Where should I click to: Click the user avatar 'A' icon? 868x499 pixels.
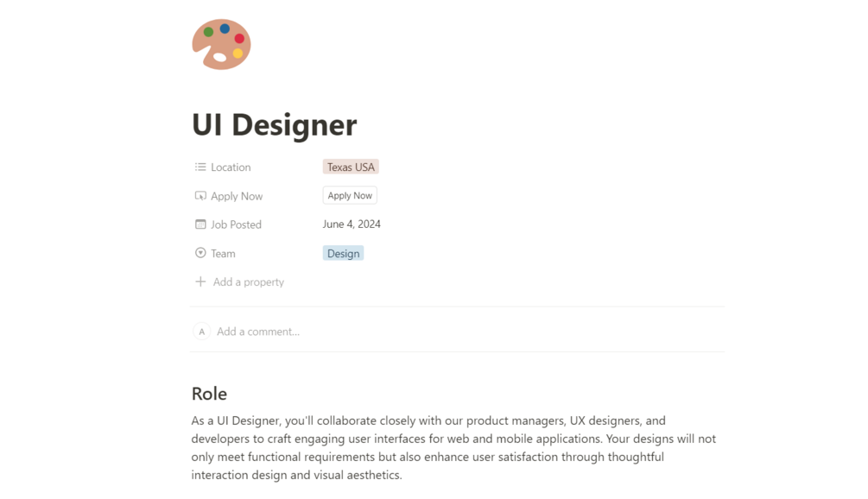[x=201, y=332]
